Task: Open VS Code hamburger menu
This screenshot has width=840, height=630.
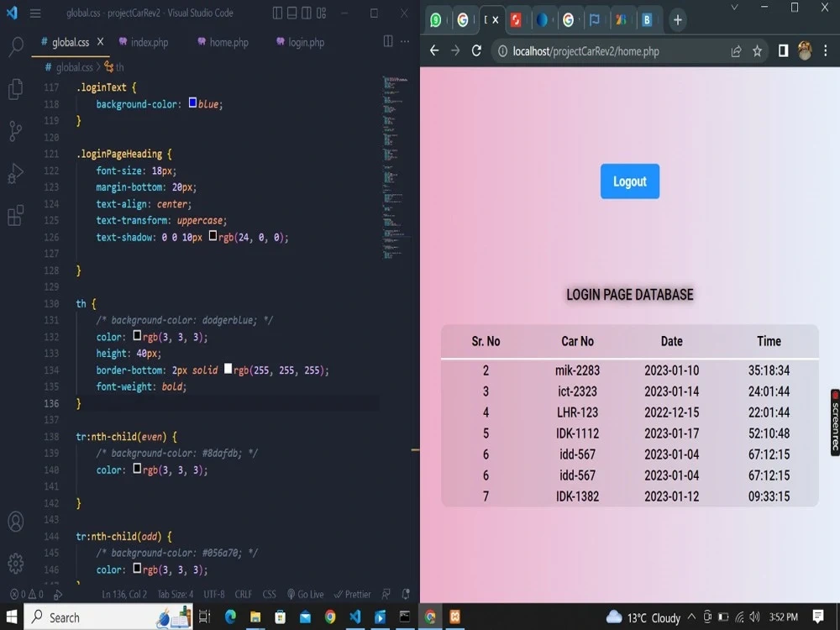Action: point(35,13)
